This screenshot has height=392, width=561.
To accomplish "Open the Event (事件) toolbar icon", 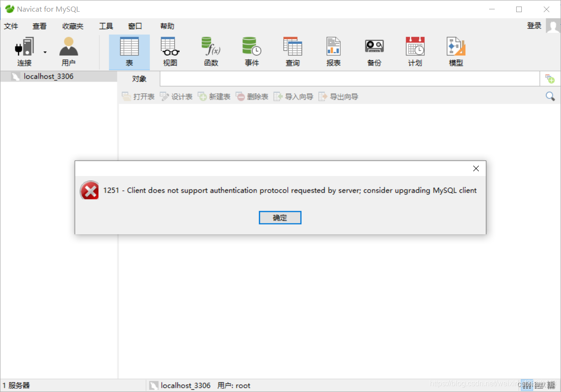I will (252, 52).
